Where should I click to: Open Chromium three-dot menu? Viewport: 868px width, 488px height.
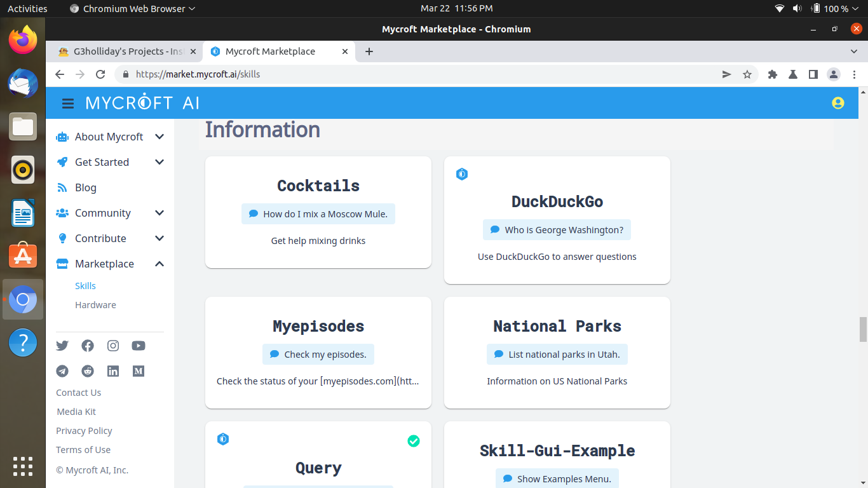click(x=854, y=74)
